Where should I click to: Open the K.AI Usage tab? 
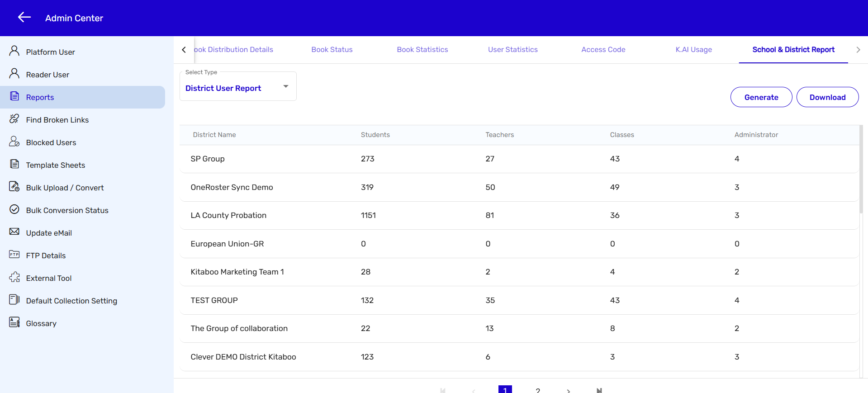(693, 50)
